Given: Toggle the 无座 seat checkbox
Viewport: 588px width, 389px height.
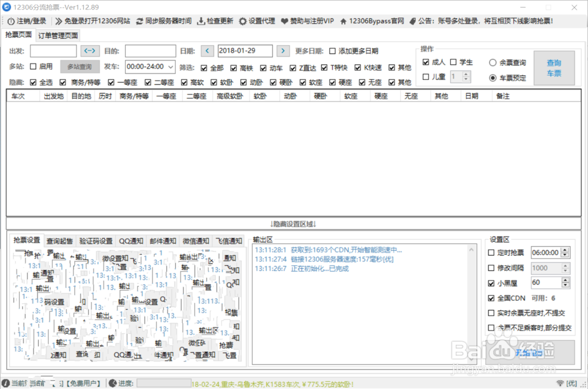Looking at the screenshot, I should coord(362,82).
